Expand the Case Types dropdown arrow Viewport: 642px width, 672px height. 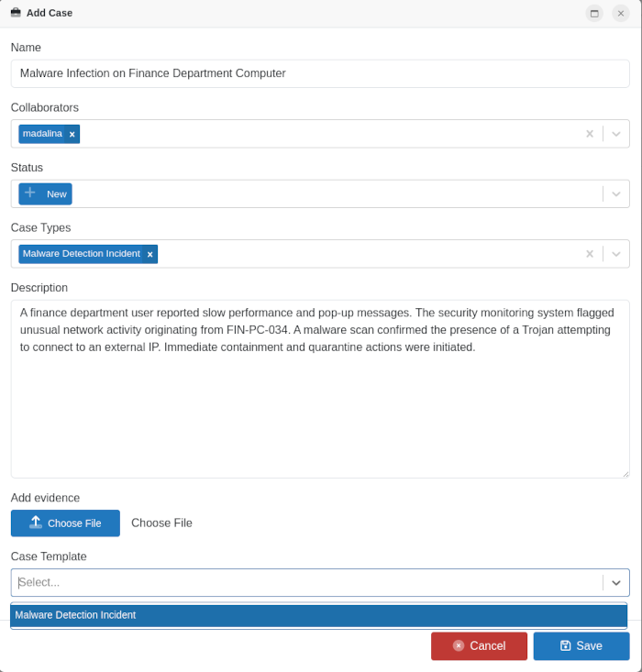coord(616,254)
